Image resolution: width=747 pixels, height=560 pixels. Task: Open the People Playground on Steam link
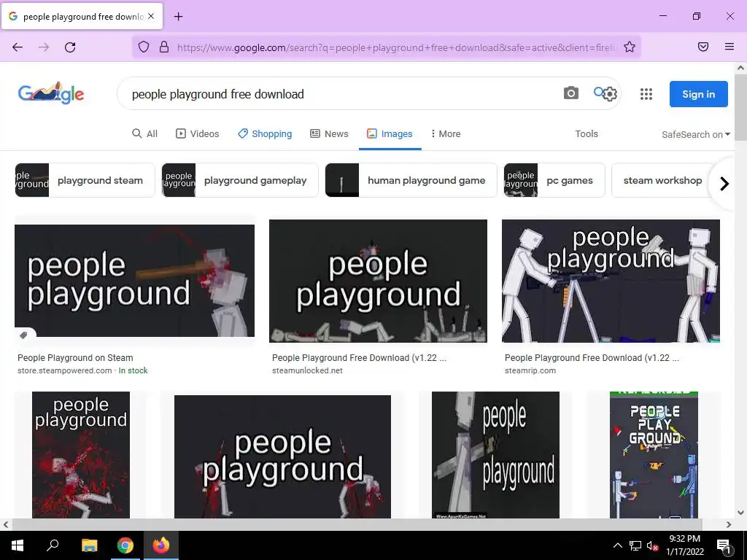pos(75,357)
